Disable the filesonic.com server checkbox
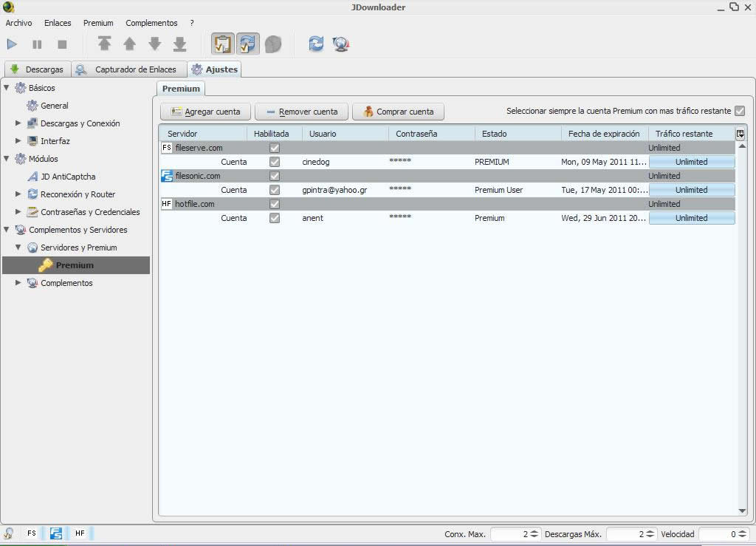The height and width of the screenshot is (546, 756). pyautogui.click(x=275, y=176)
